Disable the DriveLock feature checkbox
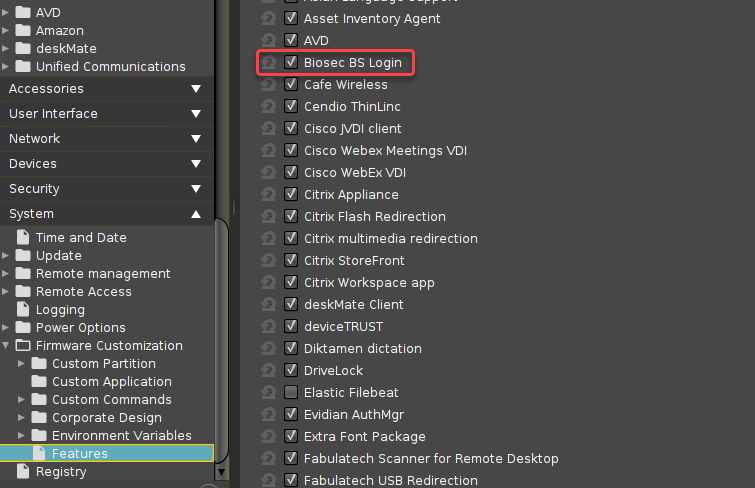This screenshot has height=488, width=755. point(291,371)
